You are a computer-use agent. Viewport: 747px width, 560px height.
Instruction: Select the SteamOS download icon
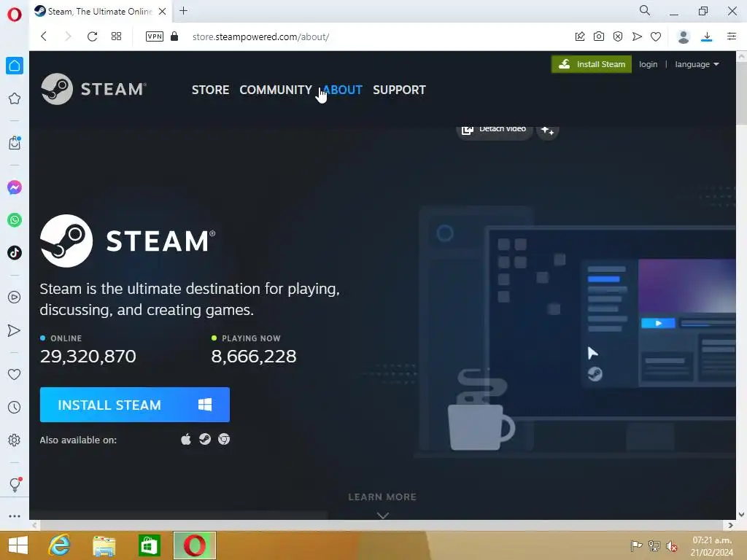(205, 439)
